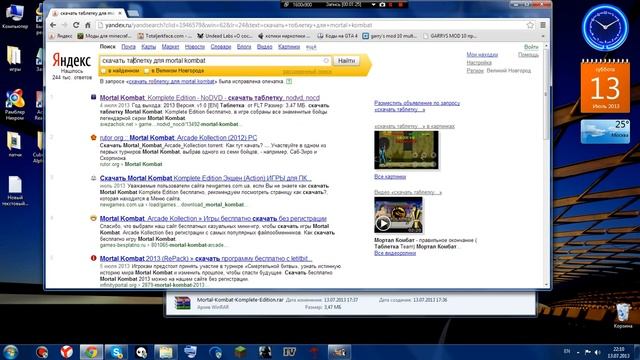Click the question-mark icon beside typo notice
The height and width of the screenshot is (360, 640).
289,82
